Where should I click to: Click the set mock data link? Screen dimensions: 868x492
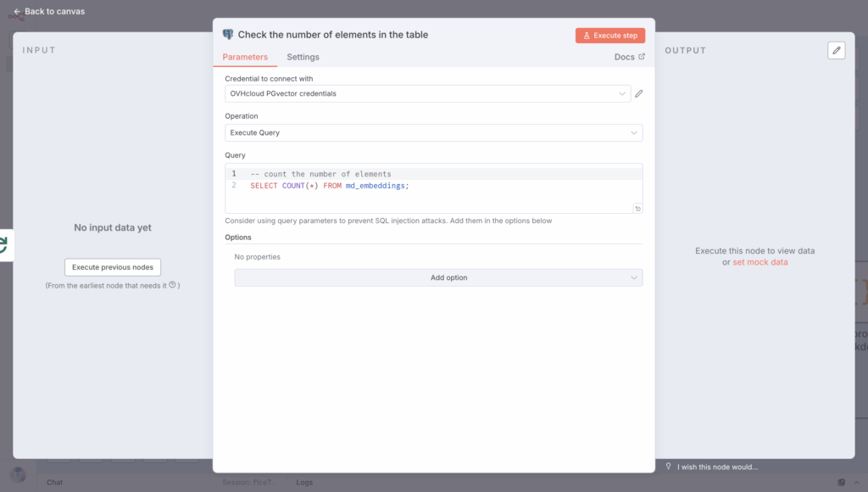(x=760, y=262)
